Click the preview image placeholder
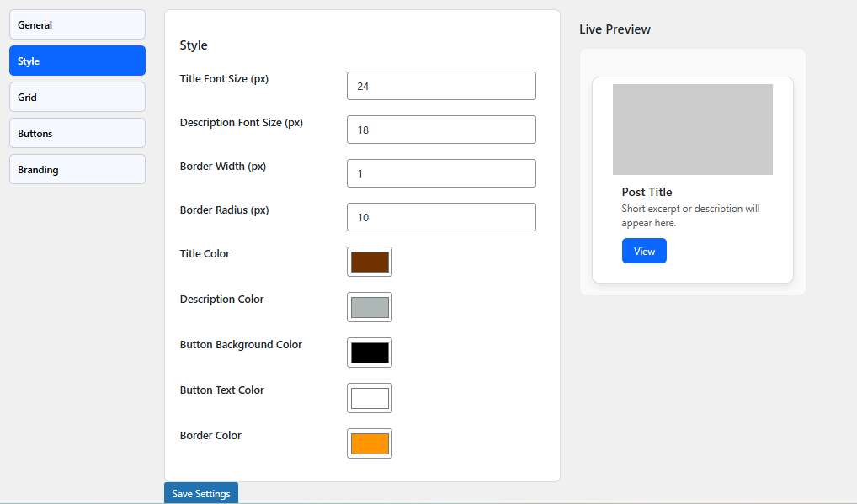Screen dimensions: 857x504 tap(692, 129)
